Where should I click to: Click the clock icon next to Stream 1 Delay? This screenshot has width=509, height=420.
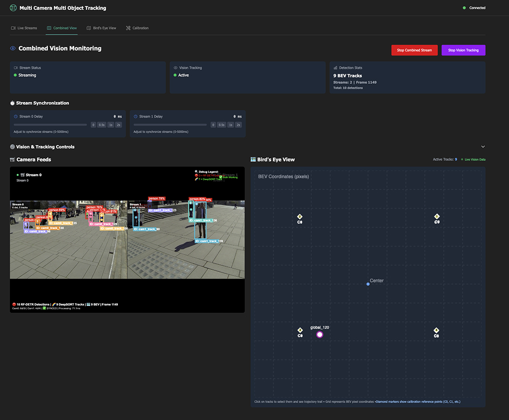[136, 117]
